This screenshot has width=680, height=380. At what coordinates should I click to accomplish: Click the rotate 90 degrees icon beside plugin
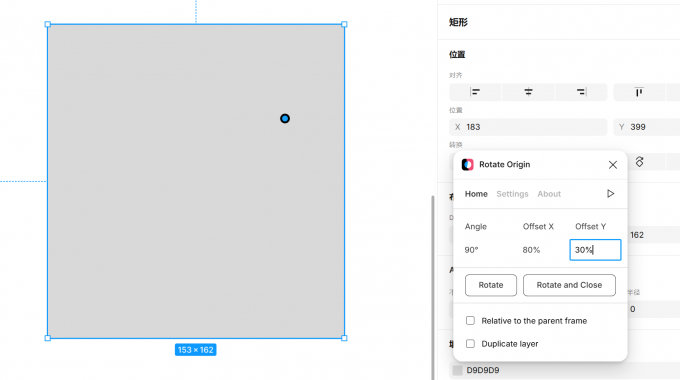click(639, 162)
